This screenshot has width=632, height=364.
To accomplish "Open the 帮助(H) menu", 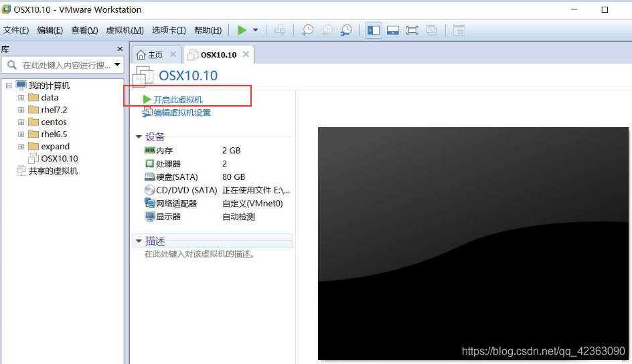I will pos(208,30).
